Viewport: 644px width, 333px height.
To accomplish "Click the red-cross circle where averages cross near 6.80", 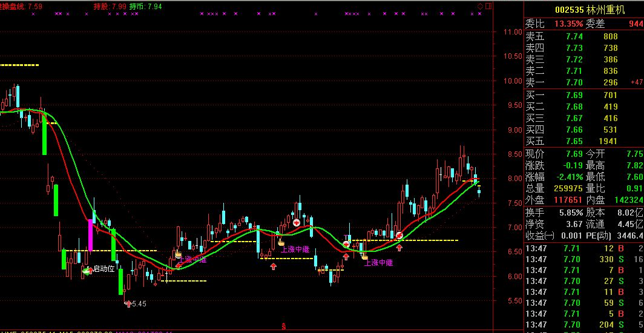I will click(x=399, y=236).
